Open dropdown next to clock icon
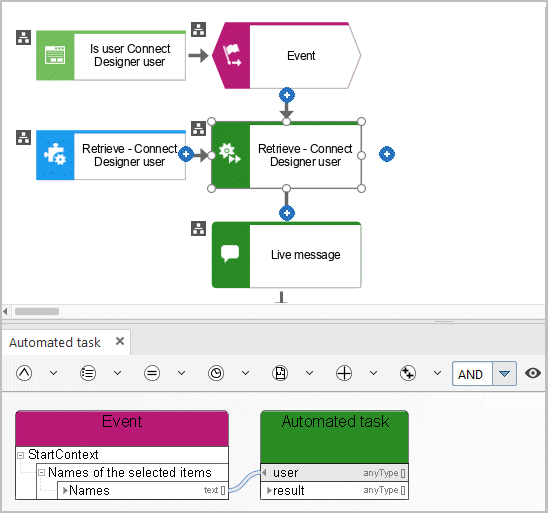 coord(245,373)
